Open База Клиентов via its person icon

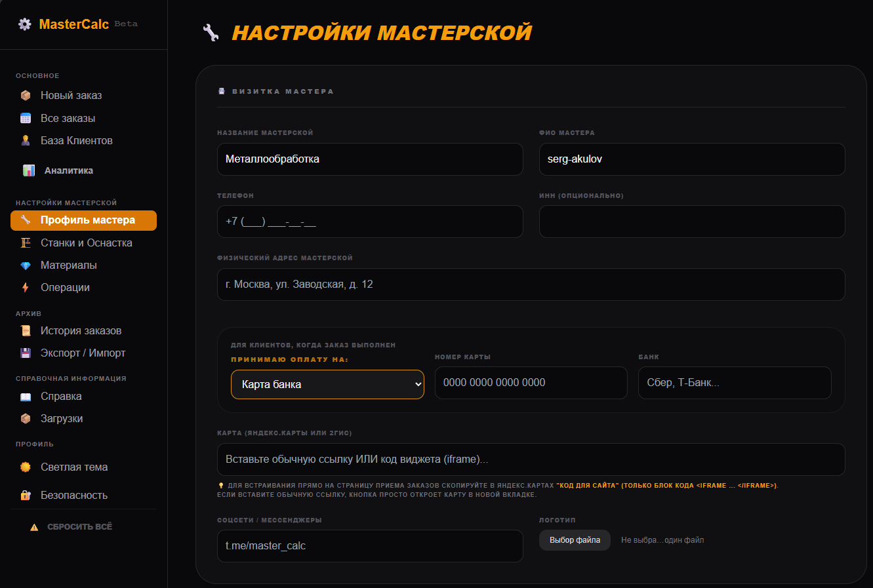[x=25, y=140]
